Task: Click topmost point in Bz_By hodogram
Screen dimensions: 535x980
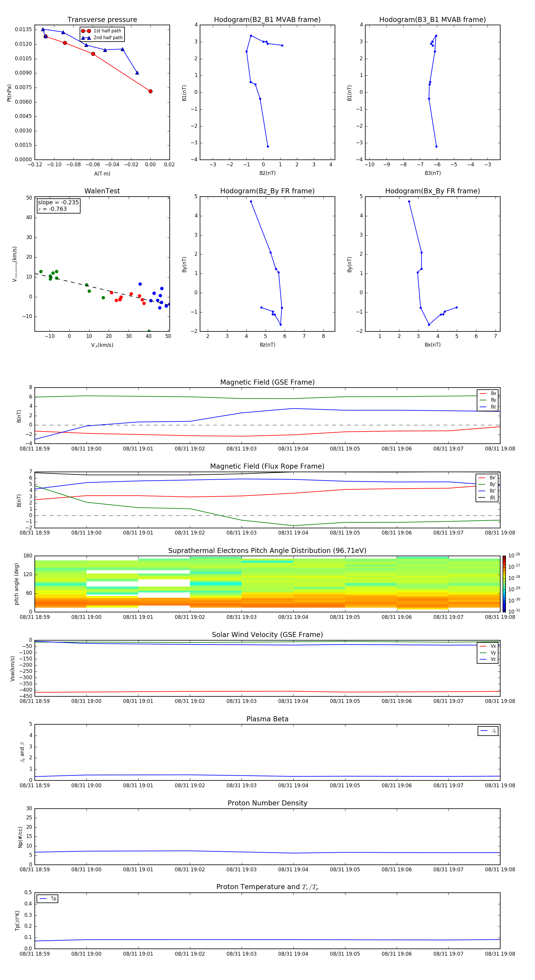Action: tap(251, 202)
